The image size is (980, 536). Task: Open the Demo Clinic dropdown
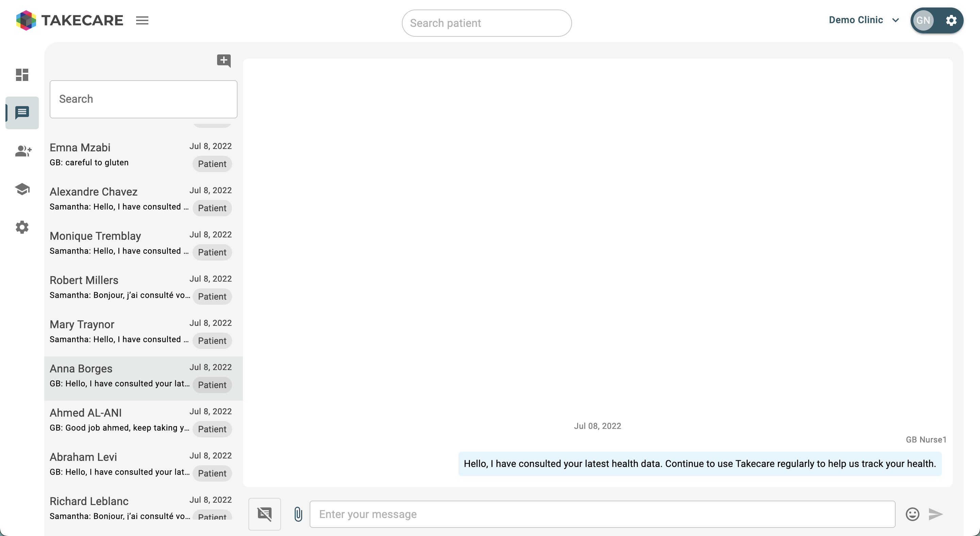pyautogui.click(x=864, y=20)
